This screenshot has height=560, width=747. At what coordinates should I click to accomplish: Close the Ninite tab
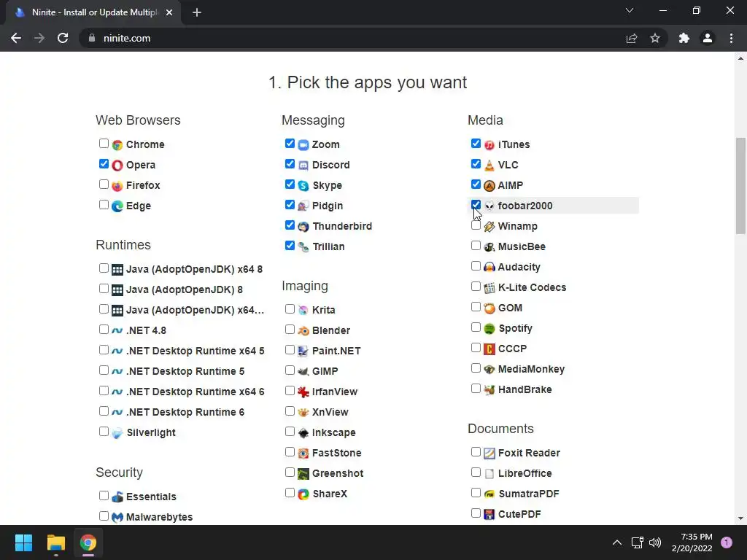point(169,12)
